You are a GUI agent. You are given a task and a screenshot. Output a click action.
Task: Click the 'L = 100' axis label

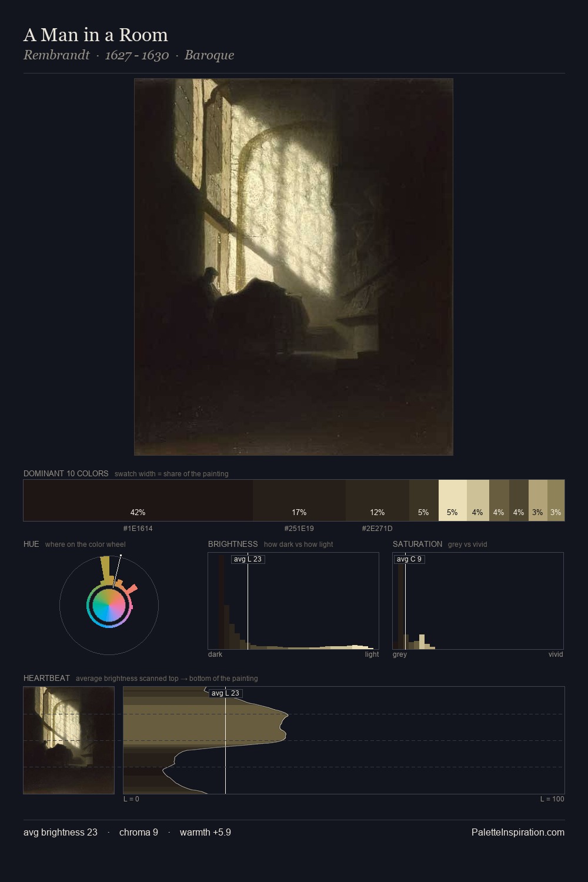point(552,799)
